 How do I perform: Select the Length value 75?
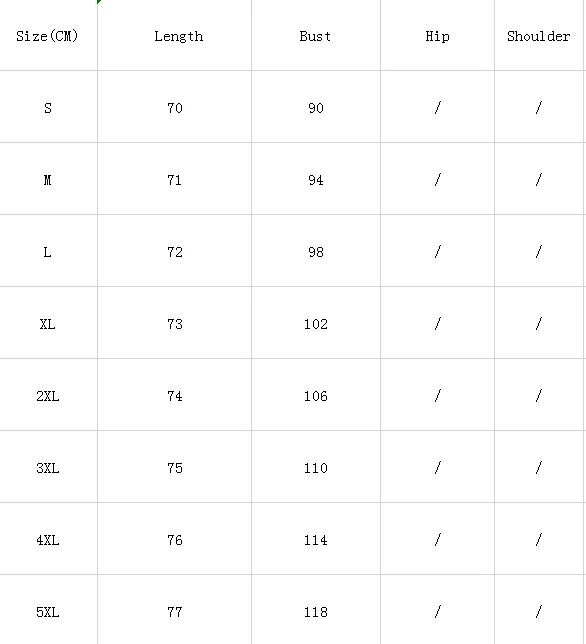click(175, 467)
